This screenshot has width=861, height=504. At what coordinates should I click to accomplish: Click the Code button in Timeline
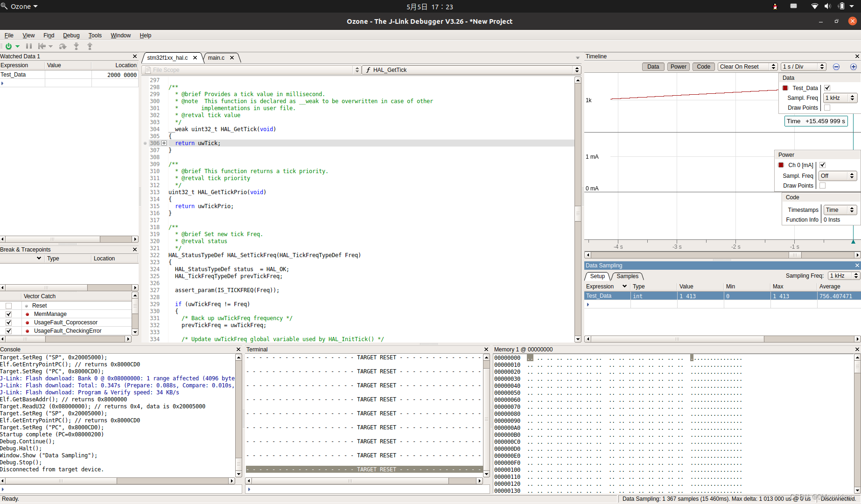tap(703, 67)
